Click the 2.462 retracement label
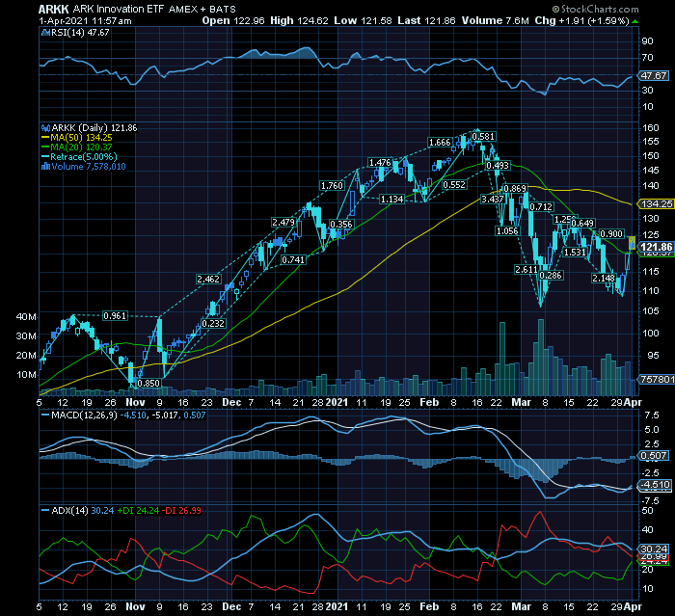Screen dimensions: 675x616 tap(208, 279)
